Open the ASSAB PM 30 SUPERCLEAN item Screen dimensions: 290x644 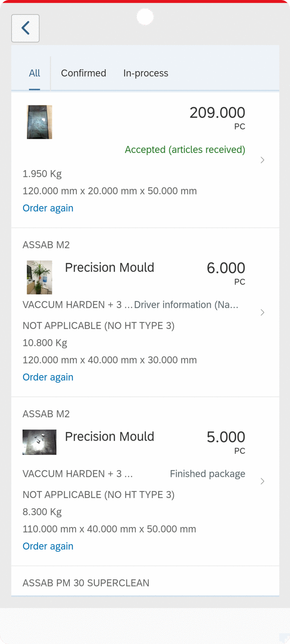point(86,583)
